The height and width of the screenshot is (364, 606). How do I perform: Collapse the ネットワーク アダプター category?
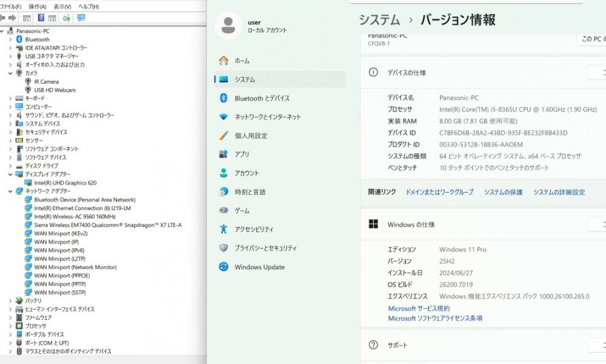[x=10, y=191]
